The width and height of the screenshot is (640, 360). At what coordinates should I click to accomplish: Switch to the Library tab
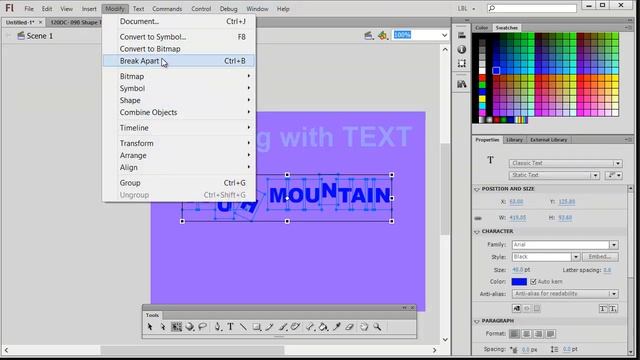click(x=514, y=140)
